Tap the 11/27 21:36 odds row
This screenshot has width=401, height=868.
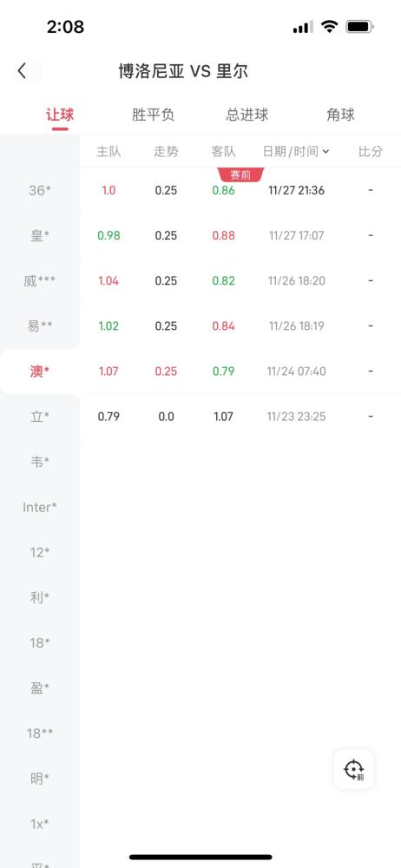pos(240,190)
